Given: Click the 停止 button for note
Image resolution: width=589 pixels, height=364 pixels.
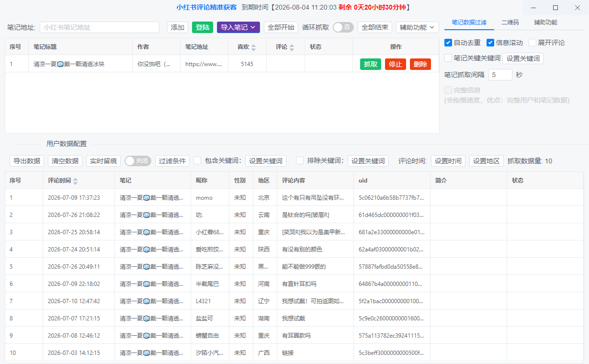Looking at the screenshot, I should coord(396,64).
